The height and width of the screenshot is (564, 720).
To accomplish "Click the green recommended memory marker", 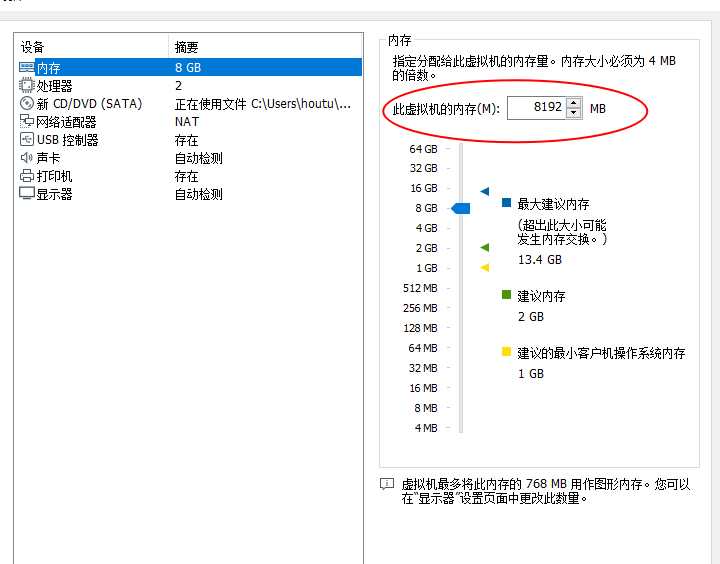I will point(485,248).
